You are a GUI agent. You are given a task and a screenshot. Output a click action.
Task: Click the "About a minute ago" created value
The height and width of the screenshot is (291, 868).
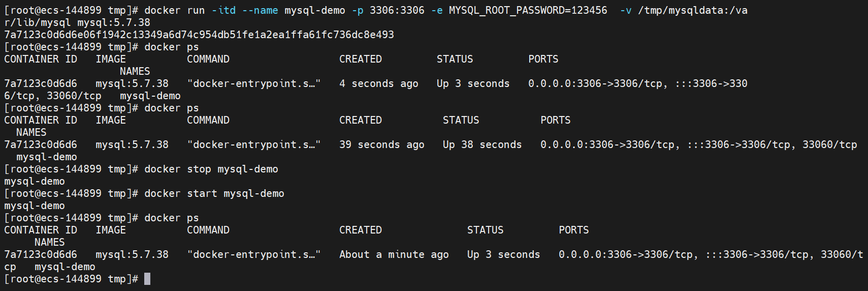pos(394,254)
